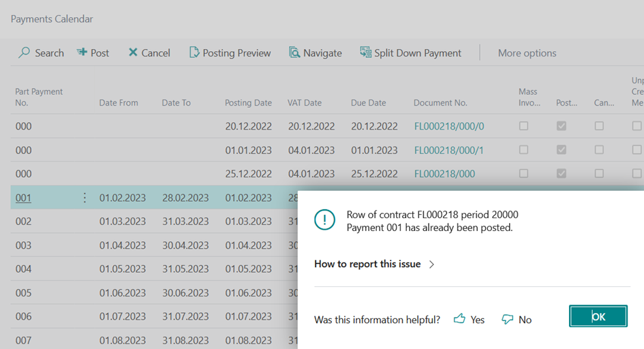The width and height of the screenshot is (644, 349).
Task: Click the Posting Date column header
Action: 248,103
